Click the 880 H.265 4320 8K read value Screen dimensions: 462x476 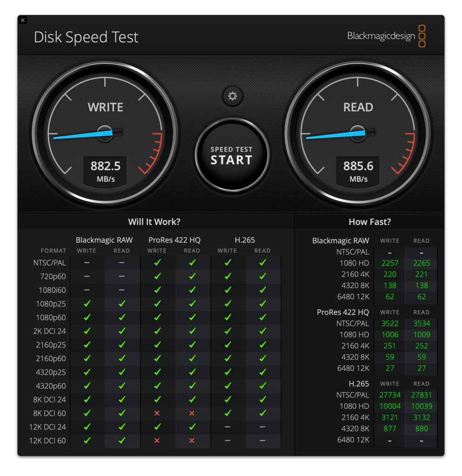coord(422,429)
